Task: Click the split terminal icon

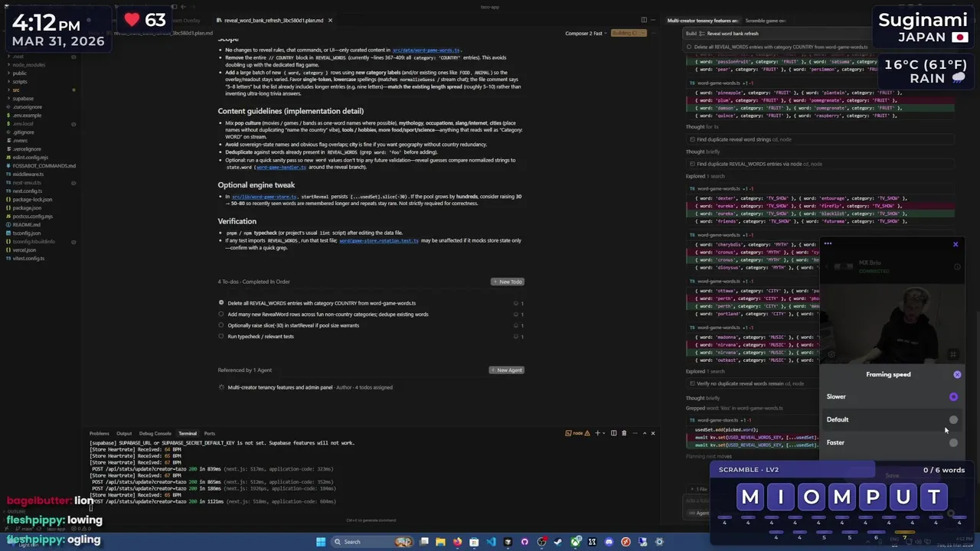Action: [x=613, y=433]
